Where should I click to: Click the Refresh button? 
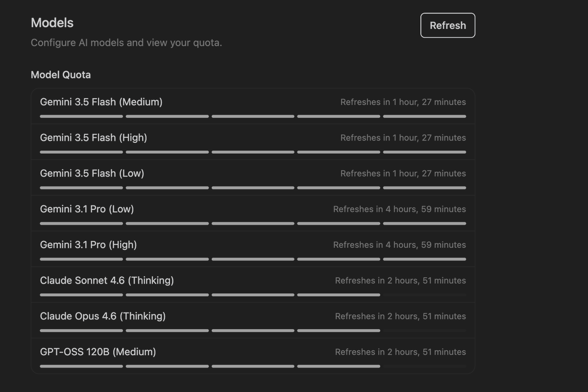coord(448,26)
